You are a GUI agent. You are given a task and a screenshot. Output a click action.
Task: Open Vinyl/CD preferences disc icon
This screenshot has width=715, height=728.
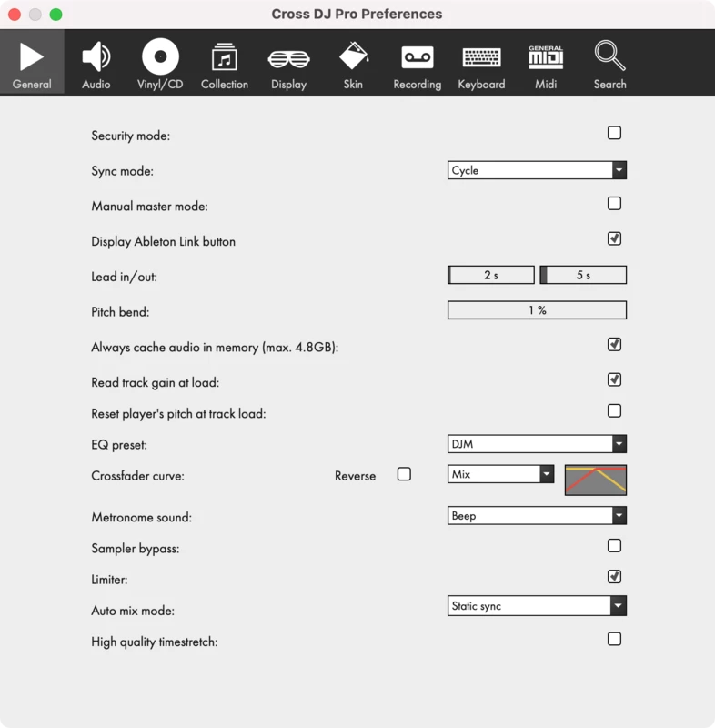pyautogui.click(x=160, y=56)
